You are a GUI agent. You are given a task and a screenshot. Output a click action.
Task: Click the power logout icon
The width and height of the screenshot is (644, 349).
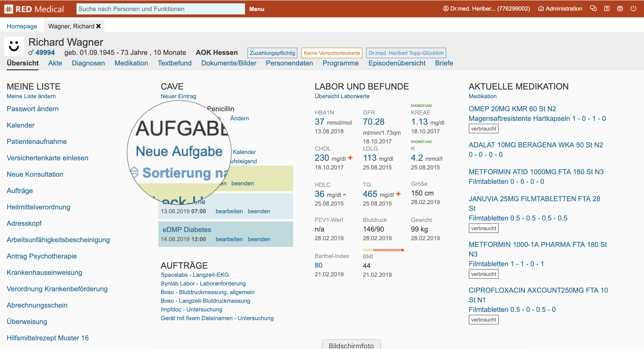point(633,8)
